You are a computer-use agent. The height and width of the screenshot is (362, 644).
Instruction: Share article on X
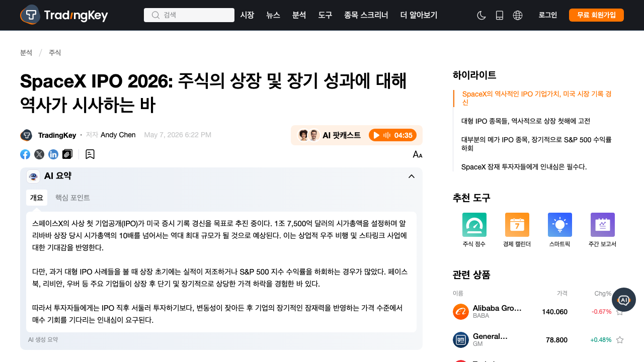(39, 154)
